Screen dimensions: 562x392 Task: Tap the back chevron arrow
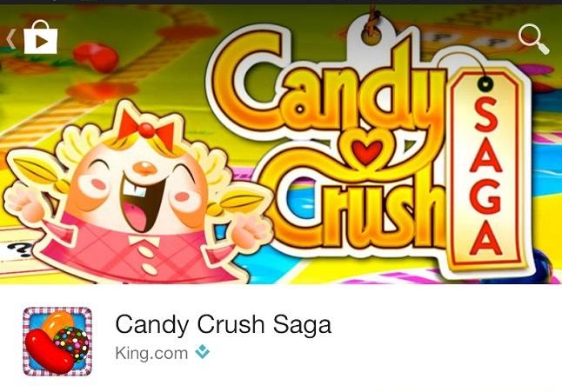point(11,39)
